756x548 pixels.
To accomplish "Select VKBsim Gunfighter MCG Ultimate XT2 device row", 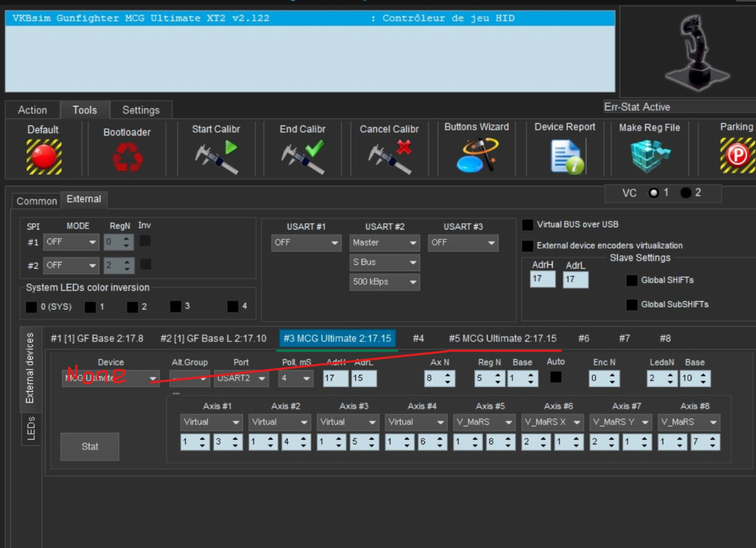I will click(310, 18).
